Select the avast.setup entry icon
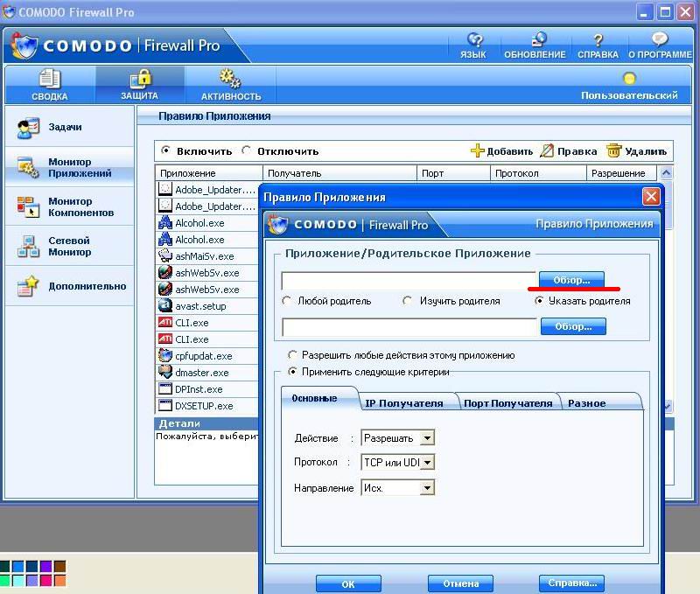 [165, 305]
